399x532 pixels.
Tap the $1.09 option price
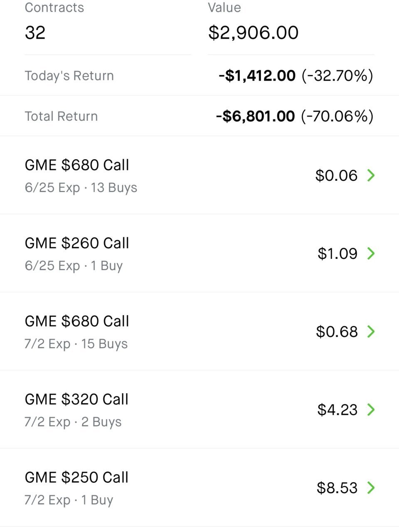point(337,254)
